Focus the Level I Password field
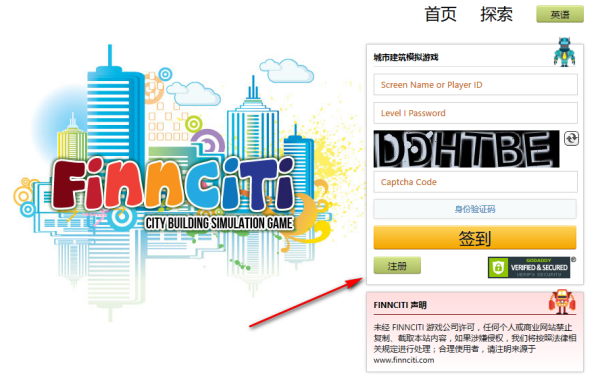600x383 pixels. point(476,113)
